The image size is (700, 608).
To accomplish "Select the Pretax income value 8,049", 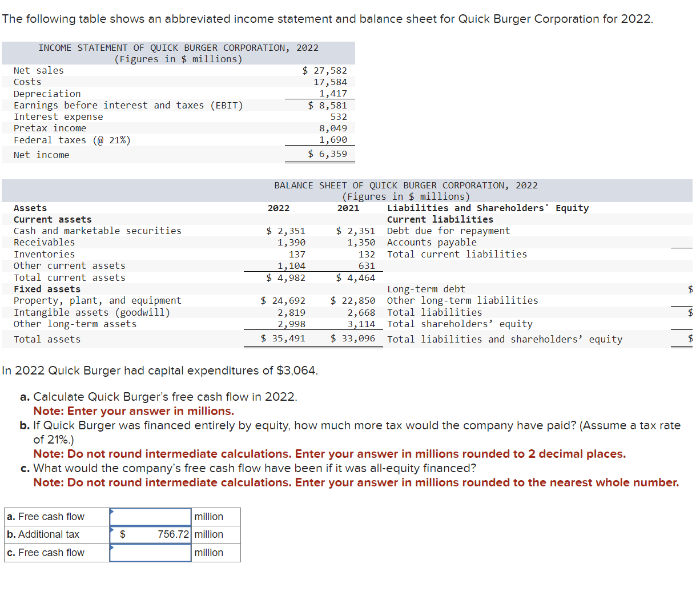I will click(x=333, y=128).
